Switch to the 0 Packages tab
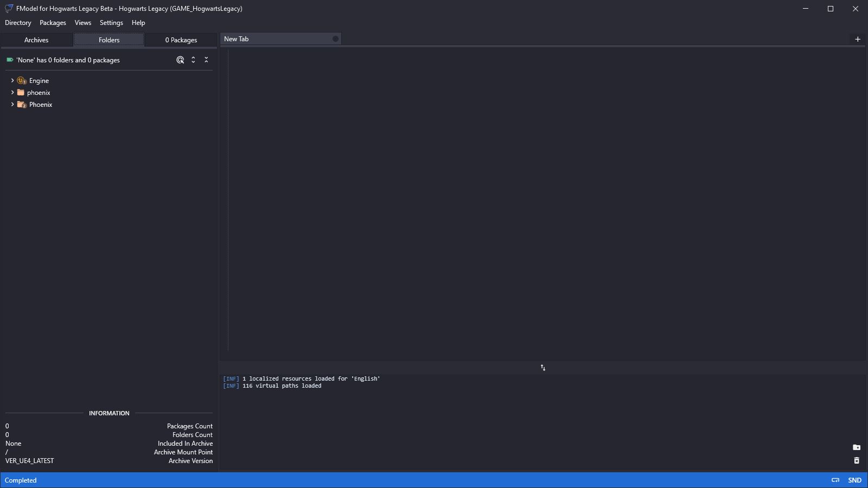868x488 pixels. 181,40
